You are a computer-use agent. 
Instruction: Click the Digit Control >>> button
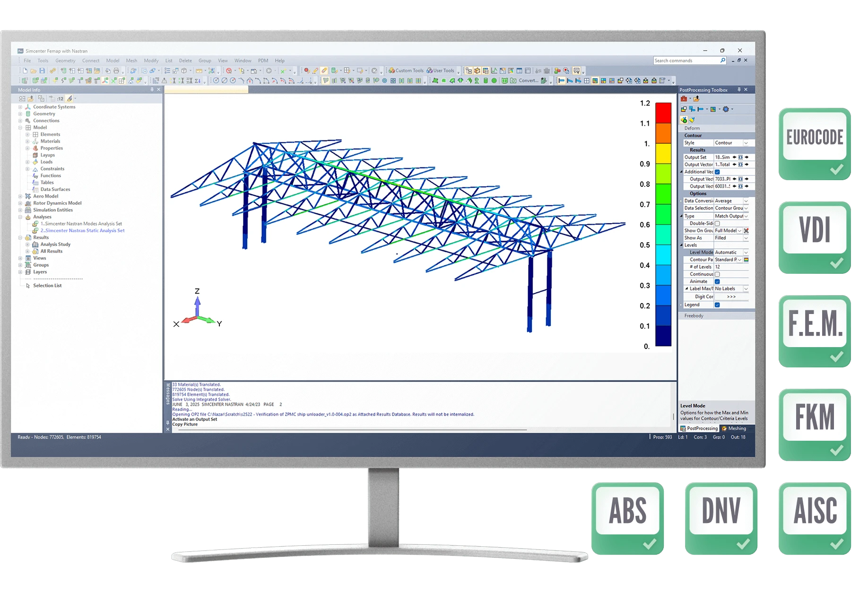tap(731, 297)
